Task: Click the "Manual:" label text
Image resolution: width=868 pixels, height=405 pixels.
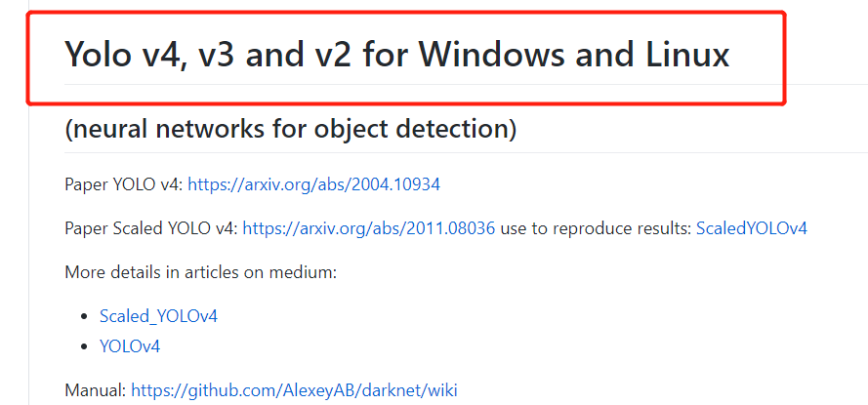Action: pyautogui.click(x=96, y=390)
